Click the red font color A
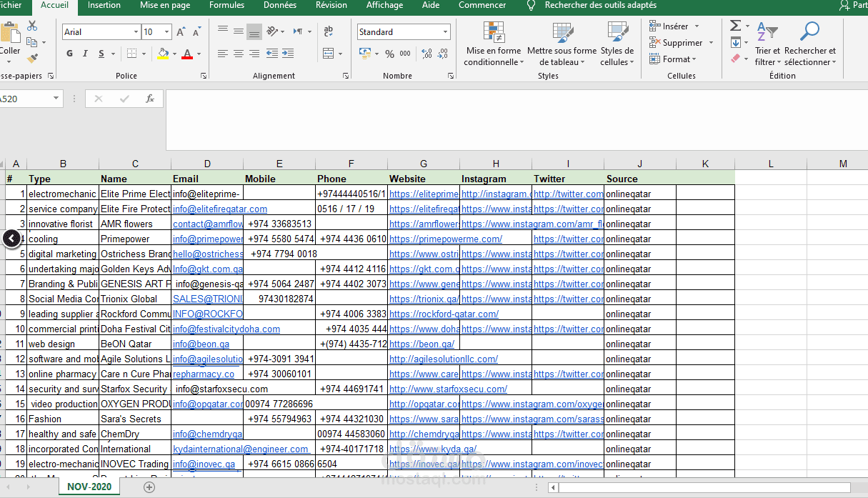 pos(187,54)
